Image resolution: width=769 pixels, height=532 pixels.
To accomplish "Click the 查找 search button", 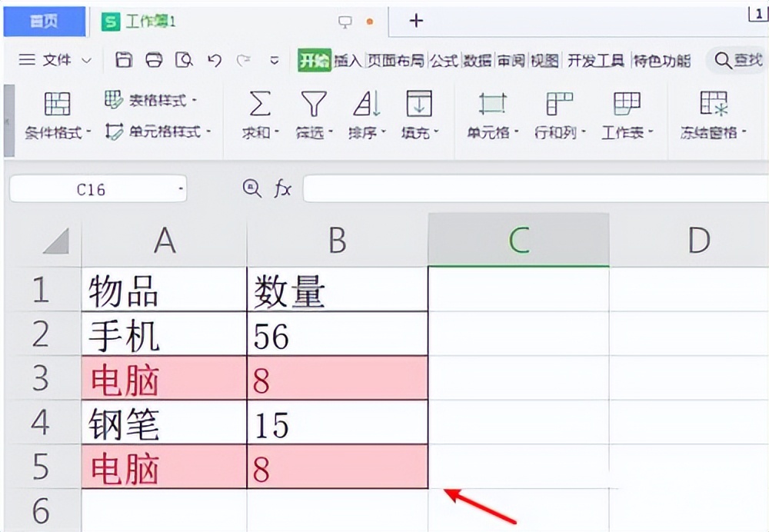I will (738, 61).
